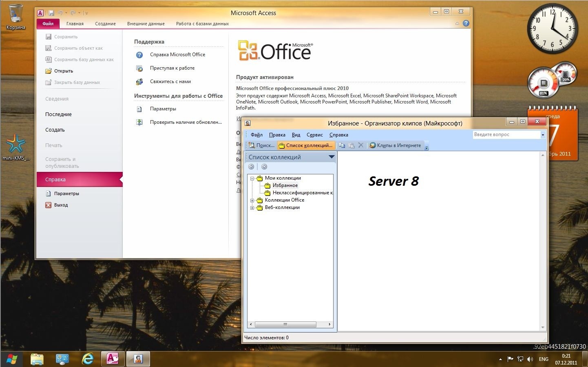Image resolution: width=588 pixels, height=367 pixels.
Task: Click the Введите вопрос help input field
Action: (x=506, y=134)
